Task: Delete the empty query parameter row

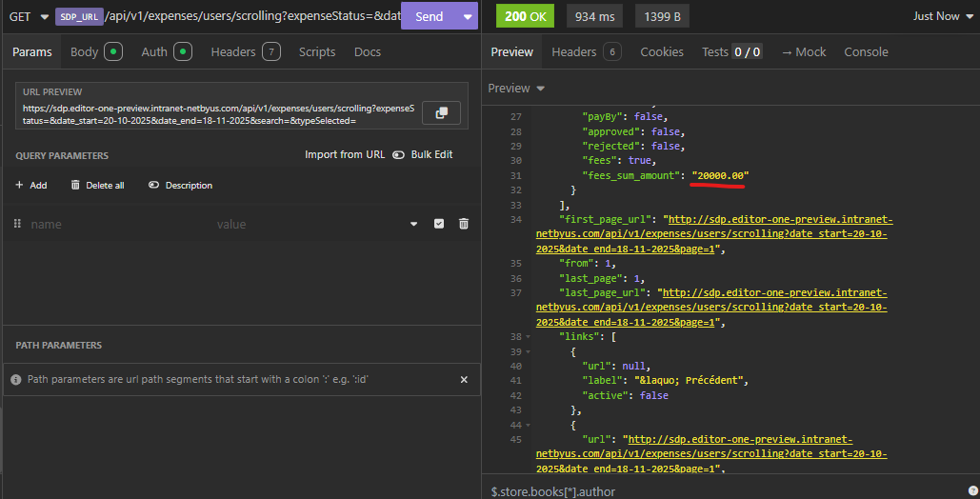Action: click(464, 224)
